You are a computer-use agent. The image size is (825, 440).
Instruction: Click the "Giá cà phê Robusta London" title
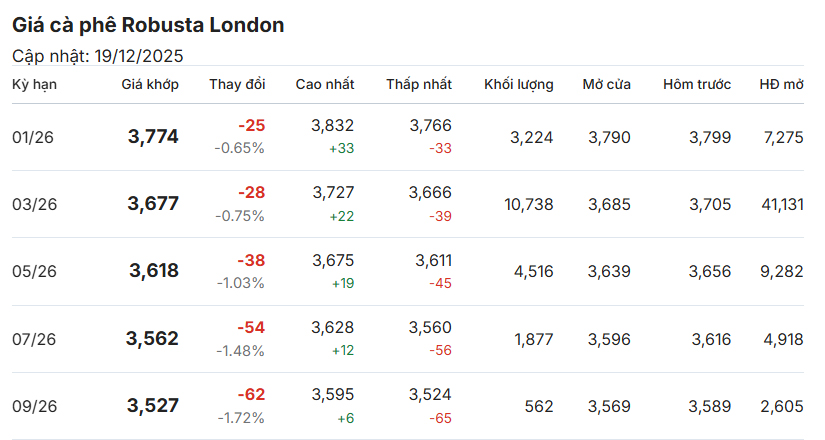pos(148,25)
